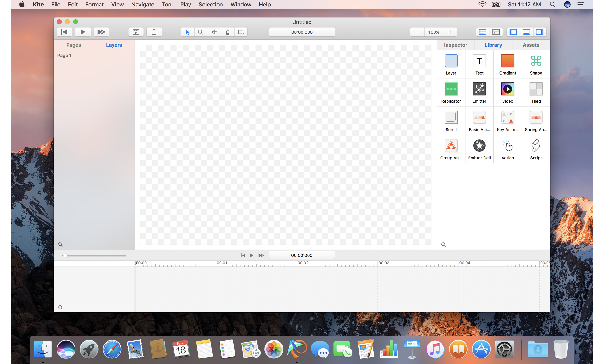The image size is (604, 364).
Task: Choose the Replicator element
Action: (451, 92)
